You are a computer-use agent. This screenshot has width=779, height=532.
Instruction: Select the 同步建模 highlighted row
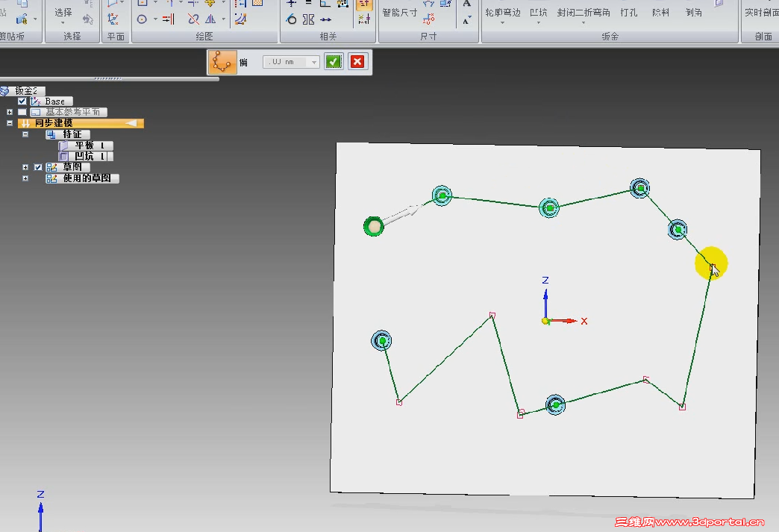click(81, 123)
